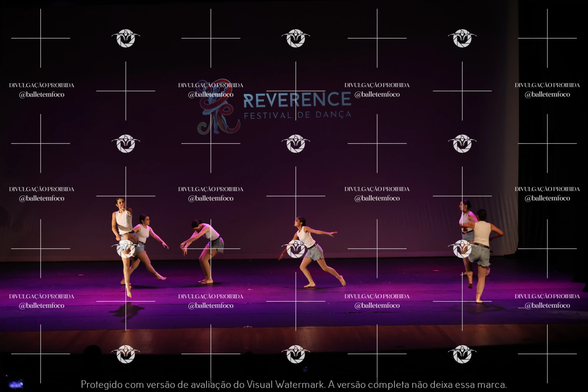The width and height of the screenshot is (588, 392).
Task: Click the top-right DIVULGAÇÃO PROIBIDA watermark text
Action: click(x=547, y=85)
